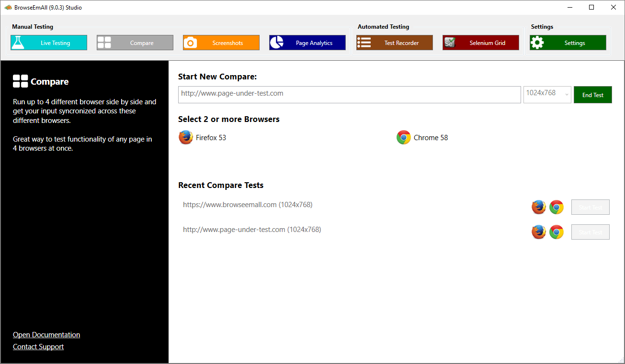Click Firefox icon in browseemall.com recent row
This screenshot has width=625, height=364.
click(539, 207)
